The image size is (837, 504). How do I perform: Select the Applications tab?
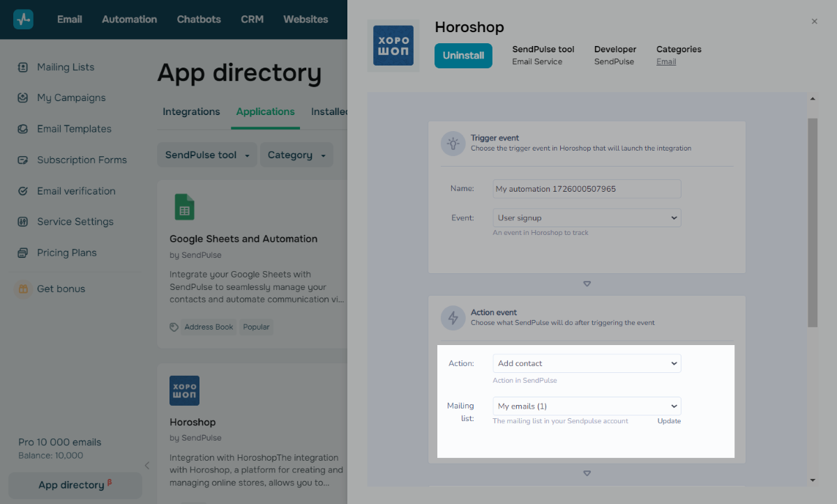[265, 112]
